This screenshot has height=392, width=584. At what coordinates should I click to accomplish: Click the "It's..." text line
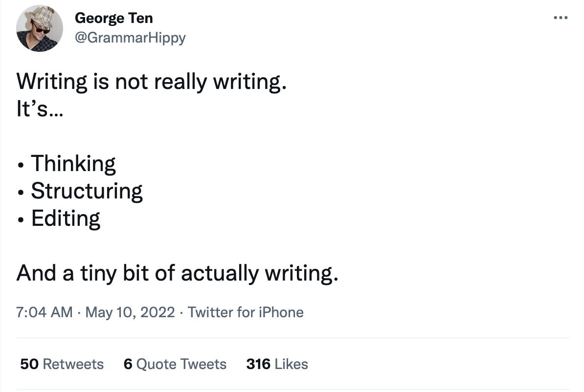(40, 109)
